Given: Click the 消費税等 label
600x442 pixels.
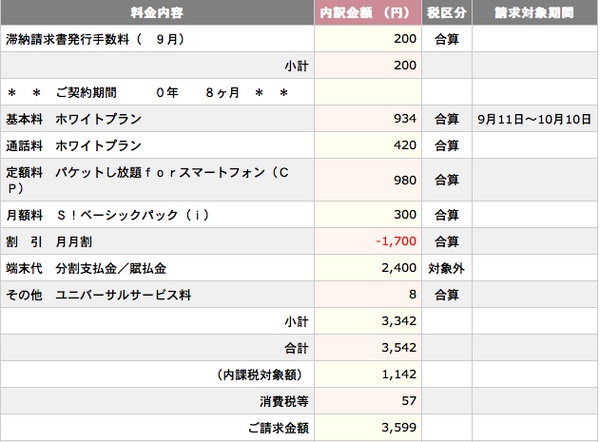Looking at the screenshot, I should 284,401.
